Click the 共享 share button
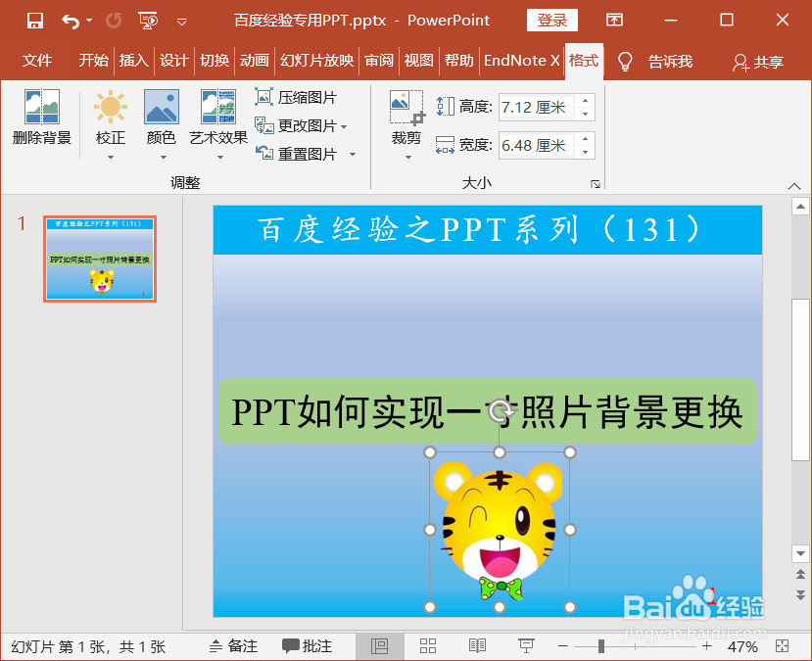Viewport: 812px width, 661px height. click(x=758, y=62)
